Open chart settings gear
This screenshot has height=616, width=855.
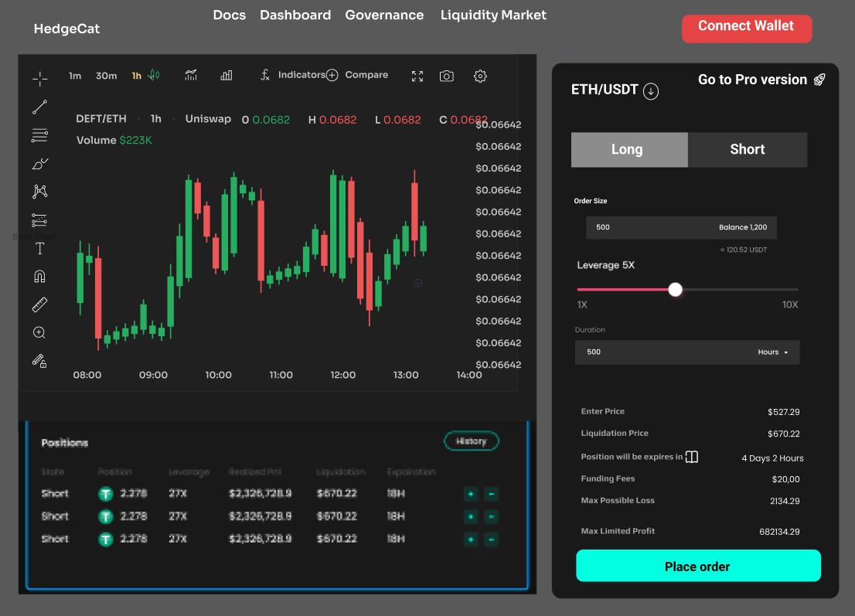480,76
